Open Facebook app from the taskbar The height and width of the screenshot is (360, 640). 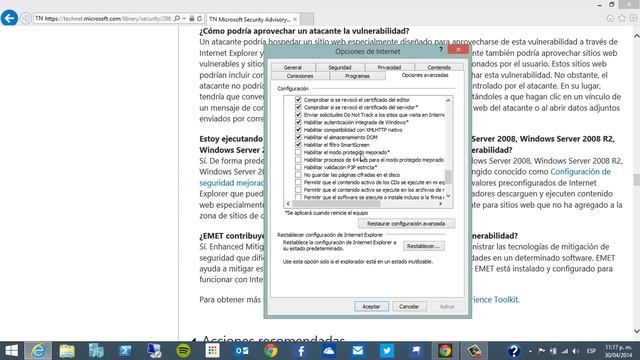tap(300, 351)
